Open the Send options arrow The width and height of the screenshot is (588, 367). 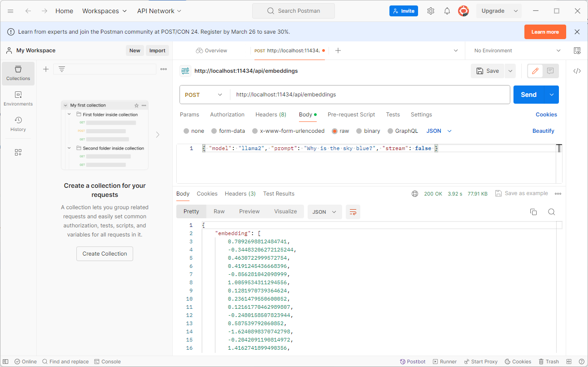(552, 95)
